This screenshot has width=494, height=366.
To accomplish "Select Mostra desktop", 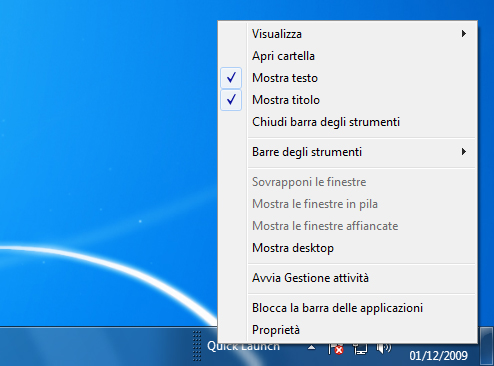I will pyautogui.click(x=347, y=248).
